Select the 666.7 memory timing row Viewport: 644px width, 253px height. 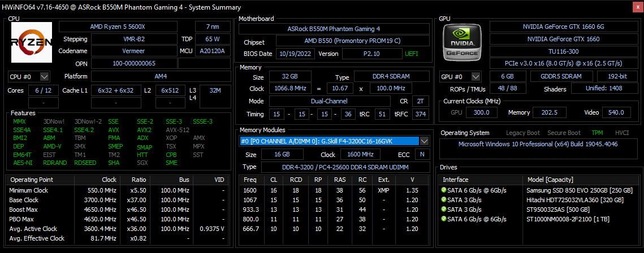coord(334,229)
